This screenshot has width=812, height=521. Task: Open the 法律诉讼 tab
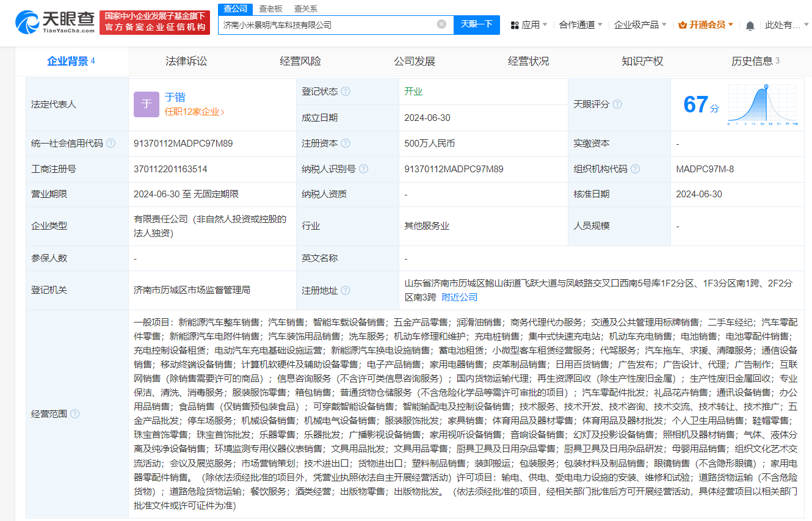tap(186, 61)
